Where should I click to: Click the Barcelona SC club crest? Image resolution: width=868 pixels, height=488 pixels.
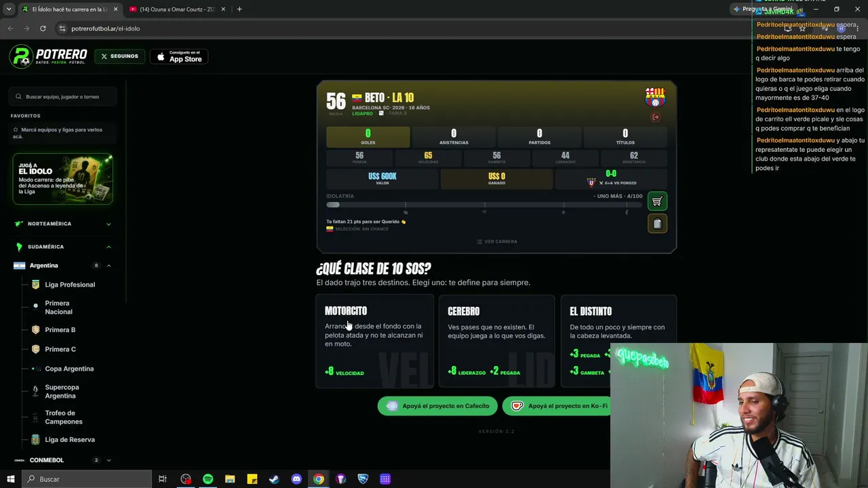pos(655,97)
